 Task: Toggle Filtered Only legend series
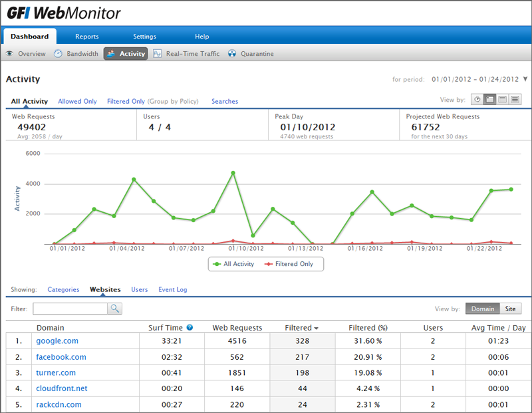(x=289, y=263)
